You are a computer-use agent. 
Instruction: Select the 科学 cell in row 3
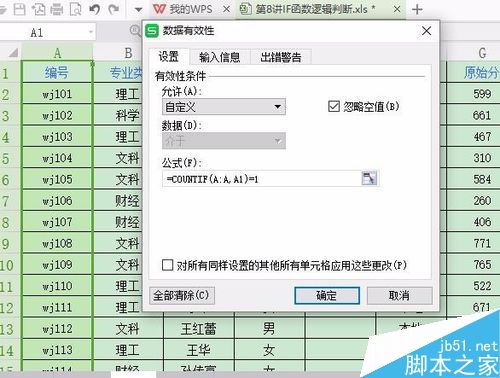(118, 116)
